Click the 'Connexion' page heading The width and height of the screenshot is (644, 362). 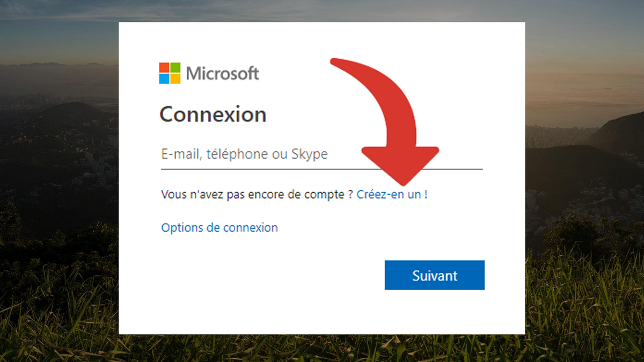pyautogui.click(x=213, y=114)
